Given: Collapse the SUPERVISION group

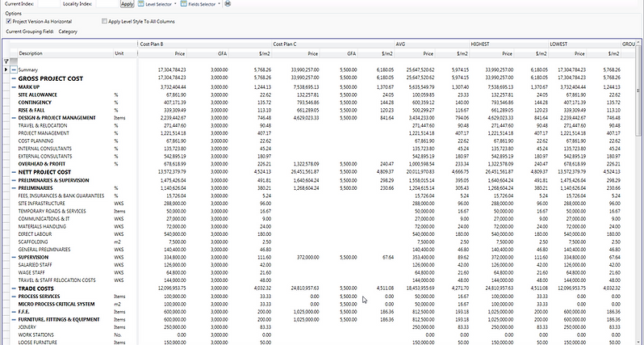Looking at the screenshot, I should pos(14,258).
